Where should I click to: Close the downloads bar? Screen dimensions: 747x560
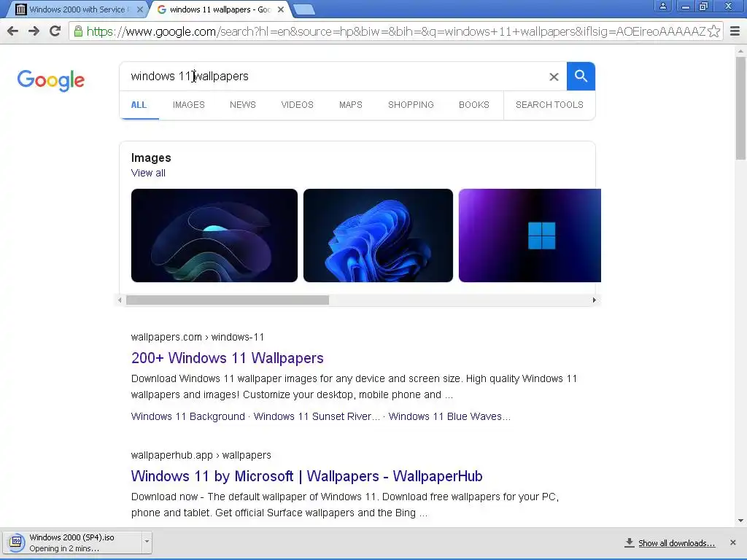(732, 542)
